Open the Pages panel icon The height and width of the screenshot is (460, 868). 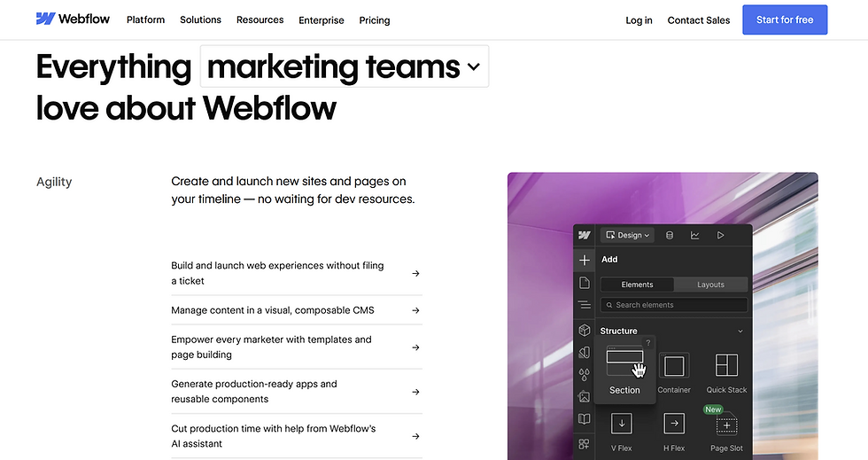(x=584, y=283)
